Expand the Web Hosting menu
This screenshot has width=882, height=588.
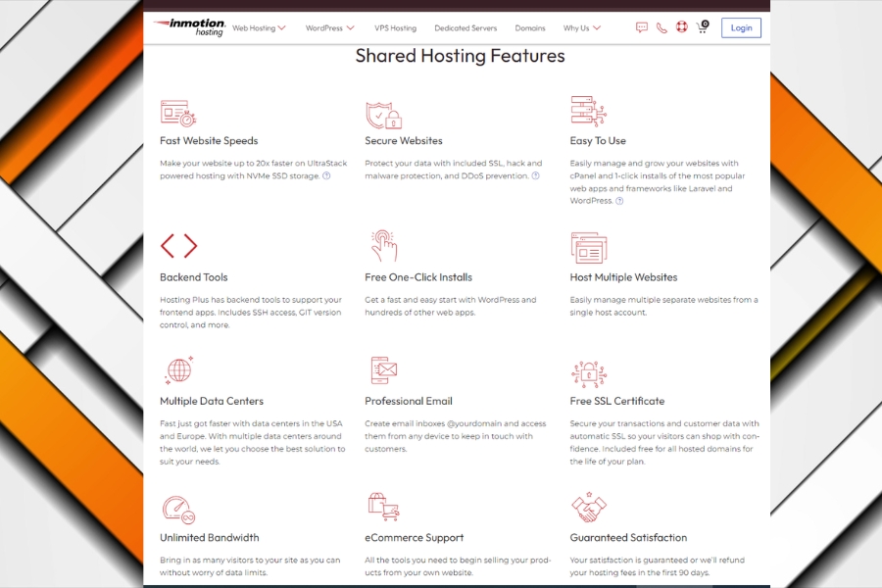[259, 28]
